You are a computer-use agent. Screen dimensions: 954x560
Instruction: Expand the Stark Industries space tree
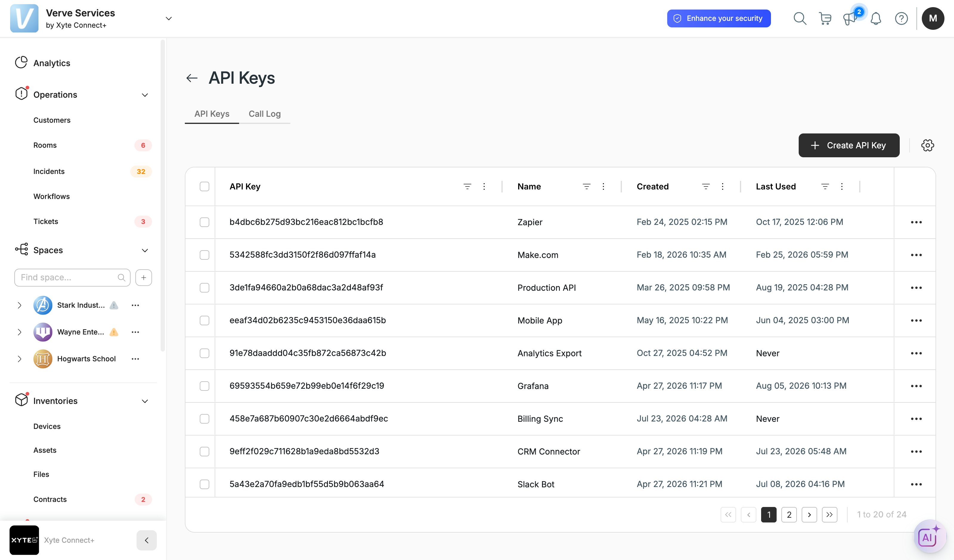pos(19,305)
